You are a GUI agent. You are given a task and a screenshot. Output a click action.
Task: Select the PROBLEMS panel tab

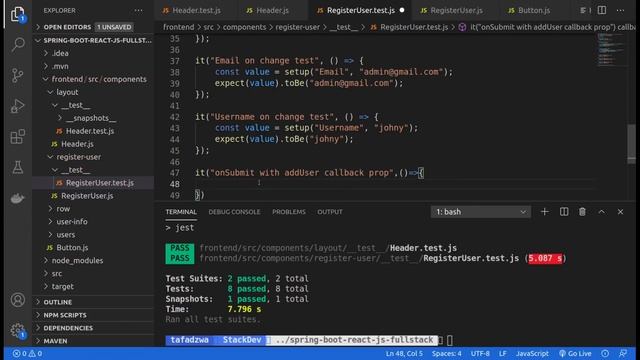click(289, 212)
